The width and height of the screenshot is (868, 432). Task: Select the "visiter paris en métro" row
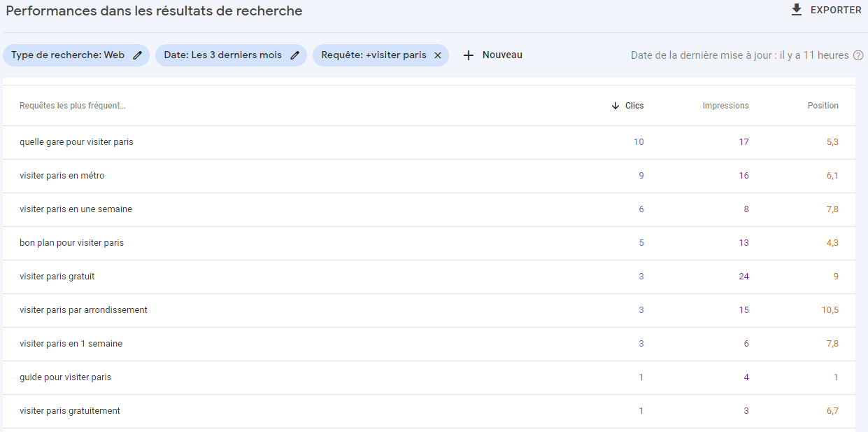(62, 176)
